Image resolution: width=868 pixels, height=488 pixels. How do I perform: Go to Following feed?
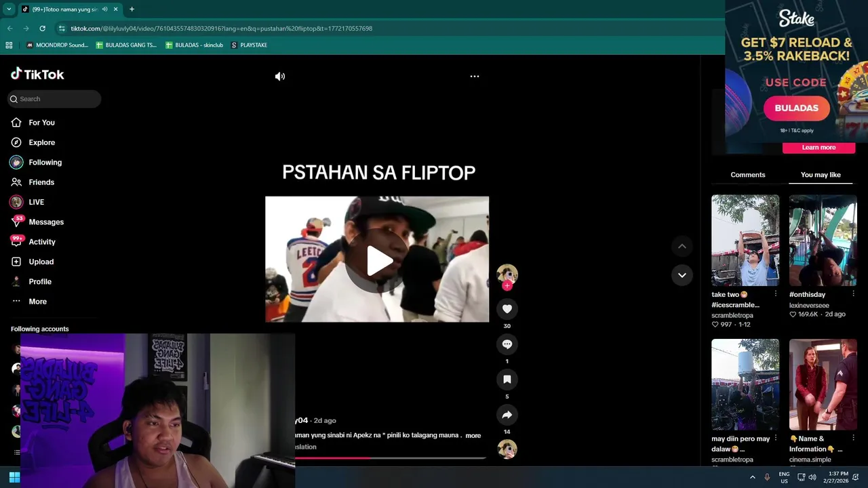pos(45,163)
